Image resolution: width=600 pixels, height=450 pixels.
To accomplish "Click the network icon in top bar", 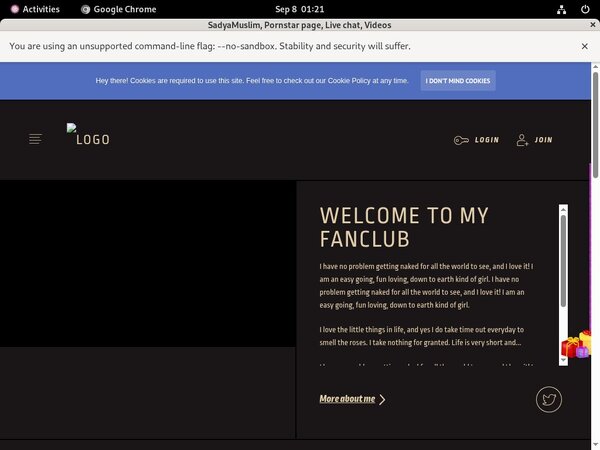I will pyautogui.click(x=562, y=8).
